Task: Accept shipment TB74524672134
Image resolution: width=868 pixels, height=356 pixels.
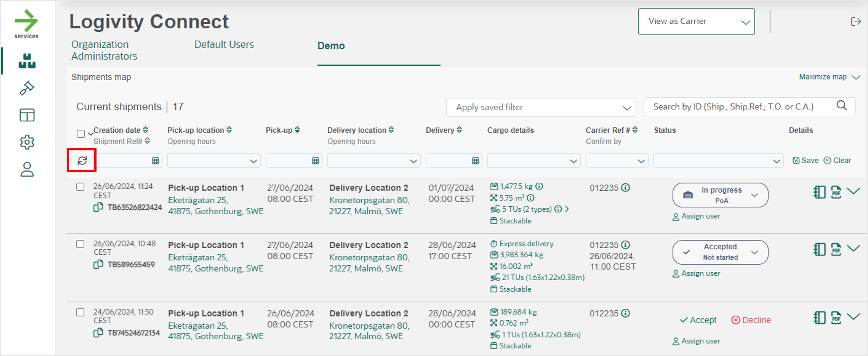Action: [x=698, y=320]
